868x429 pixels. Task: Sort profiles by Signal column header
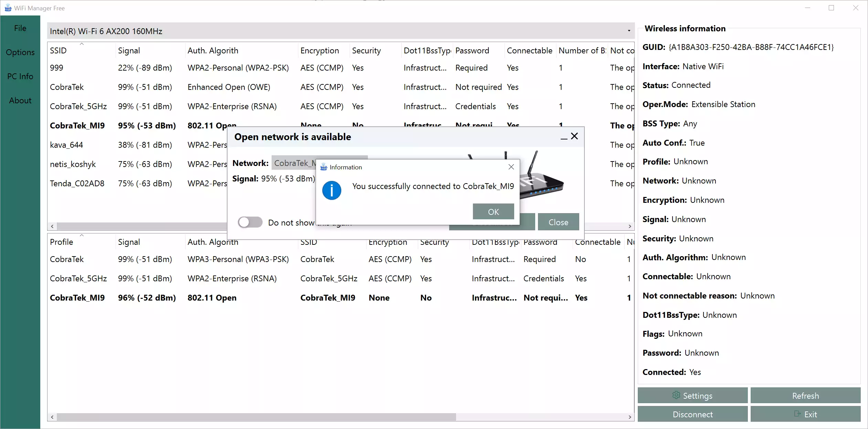point(150,242)
